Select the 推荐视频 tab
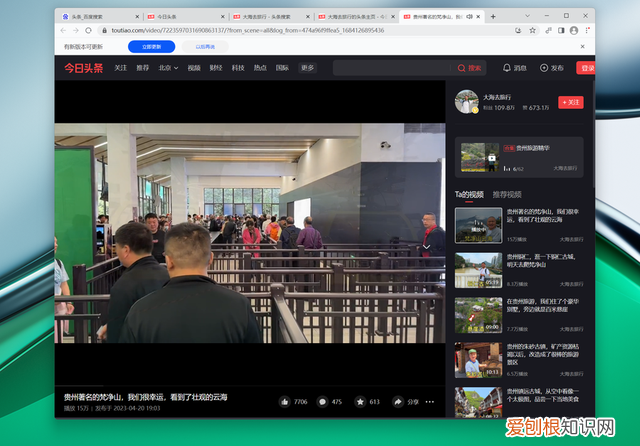Image resolution: width=640 pixels, height=446 pixels. point(507,195)
